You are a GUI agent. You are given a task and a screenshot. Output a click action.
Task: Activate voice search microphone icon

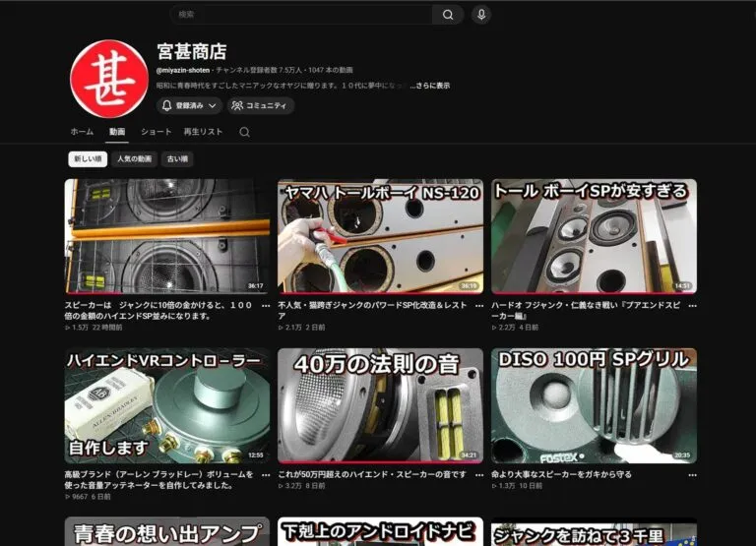(x=481, y=15)
